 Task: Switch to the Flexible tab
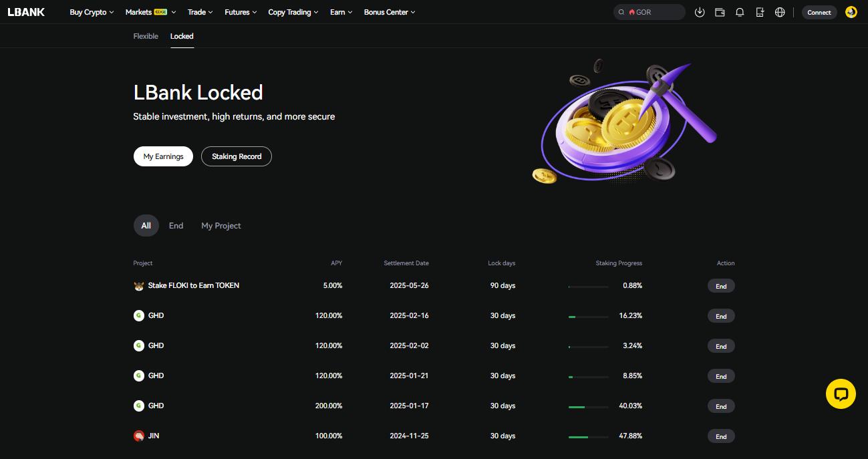click(x=145, y=36)
